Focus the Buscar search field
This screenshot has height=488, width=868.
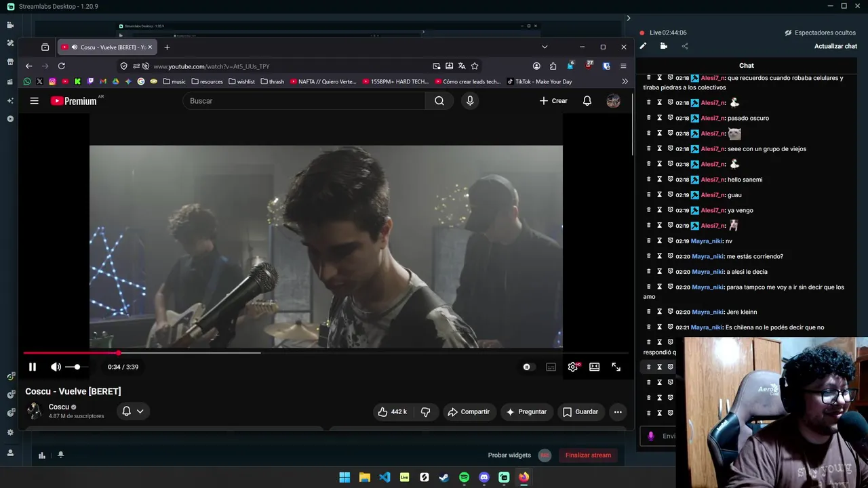[304, 101]
